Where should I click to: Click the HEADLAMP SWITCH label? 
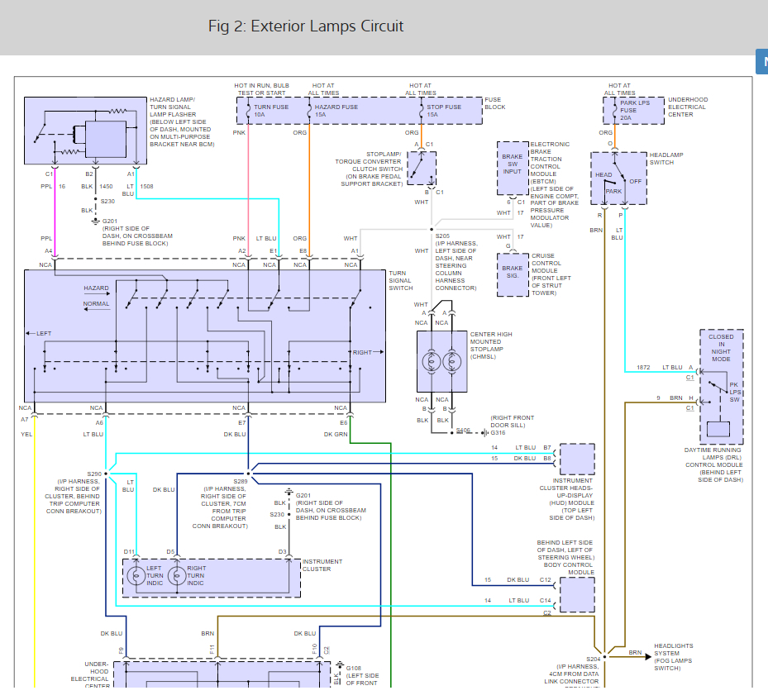click(x=666, y=159)
